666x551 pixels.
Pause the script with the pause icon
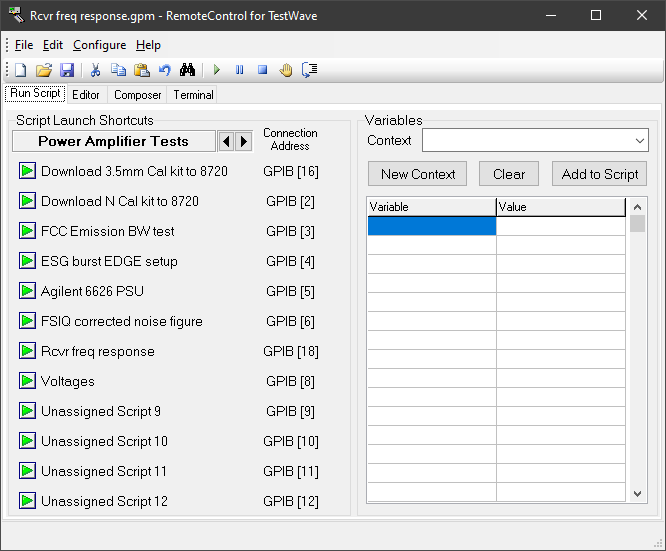point(239,70)
